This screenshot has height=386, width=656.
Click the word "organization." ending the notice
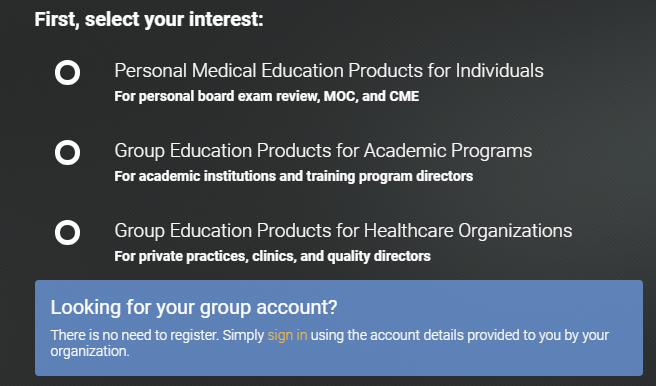(90, 351)
